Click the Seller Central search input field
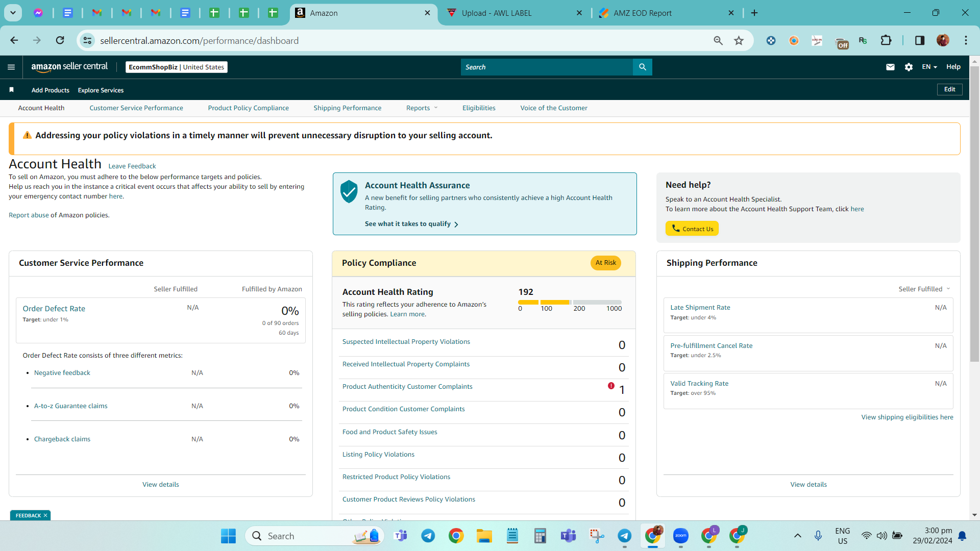The width and height of the screenshot is (980, 551). coord(547,67)
